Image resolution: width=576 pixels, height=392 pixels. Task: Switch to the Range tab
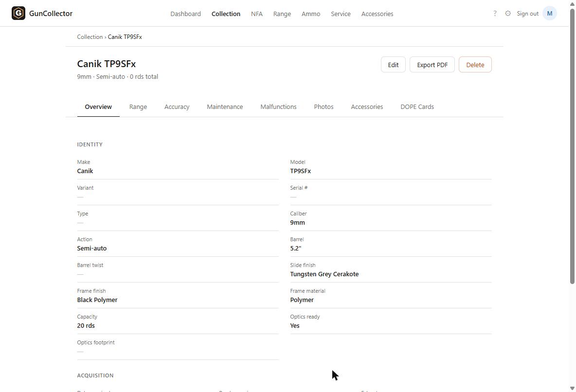(138, 107)
